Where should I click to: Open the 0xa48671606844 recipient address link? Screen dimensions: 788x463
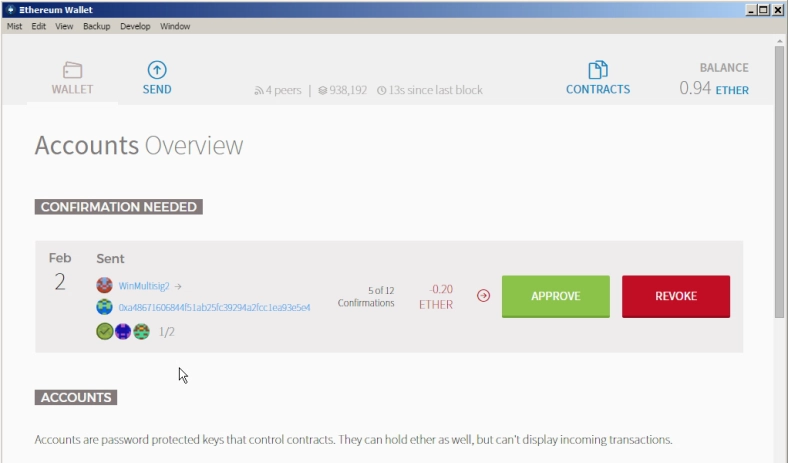(215, 307)
